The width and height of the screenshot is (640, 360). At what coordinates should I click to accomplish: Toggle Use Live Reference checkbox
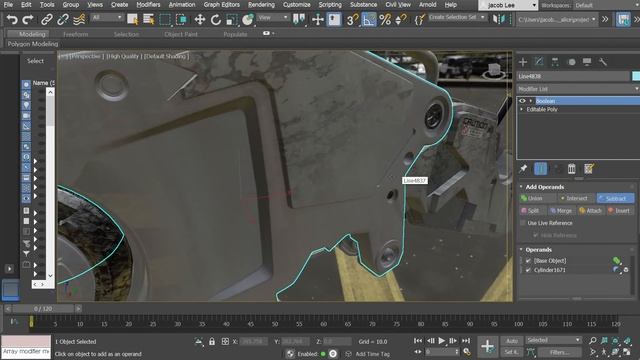pos(523,223)
